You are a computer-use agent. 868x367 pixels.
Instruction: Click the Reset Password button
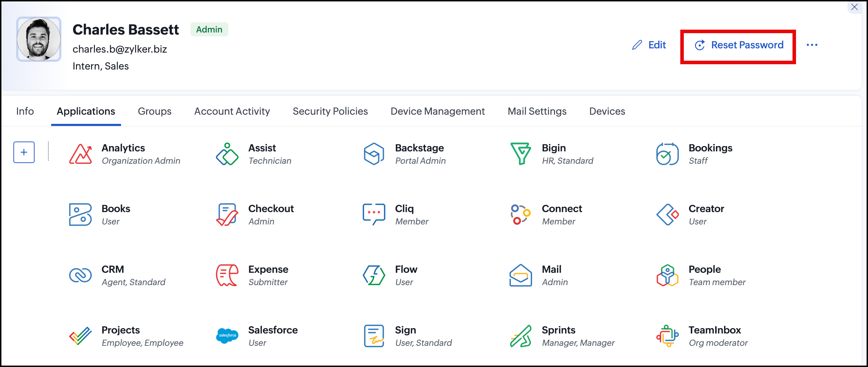pos(739,45)
